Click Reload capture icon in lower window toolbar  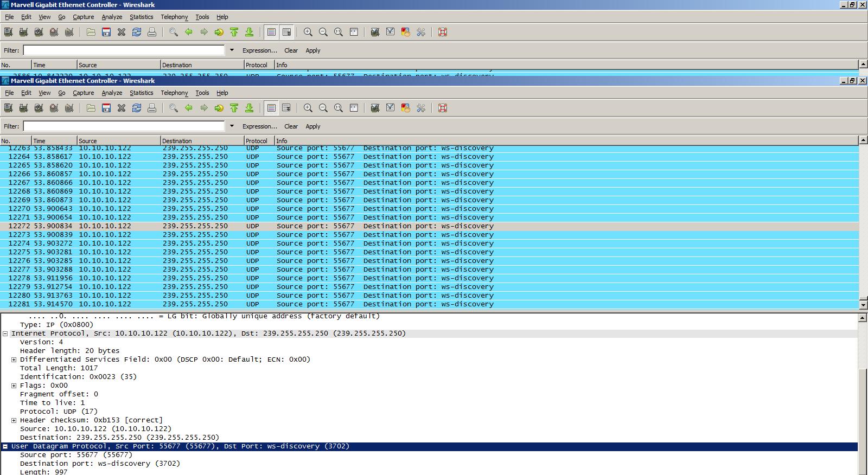(x=137, y=108)
